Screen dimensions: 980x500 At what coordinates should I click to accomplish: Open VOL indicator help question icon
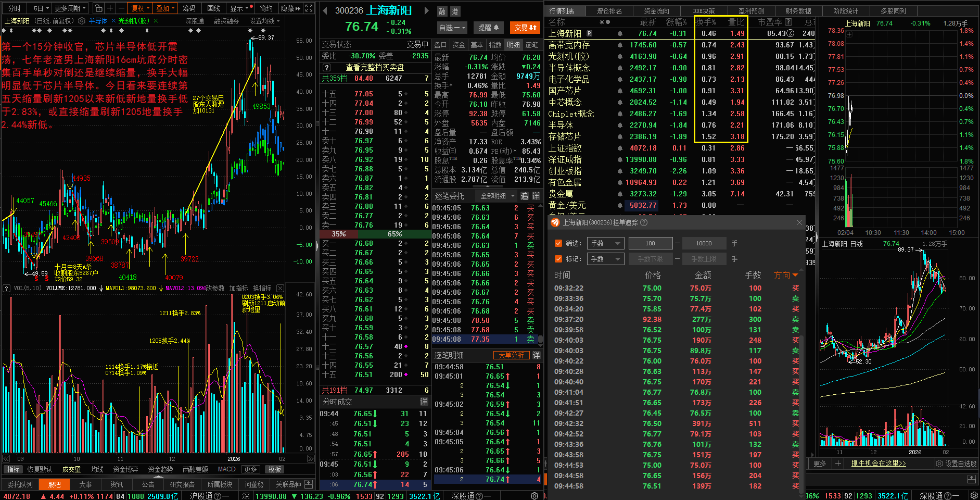click(7, 288)
